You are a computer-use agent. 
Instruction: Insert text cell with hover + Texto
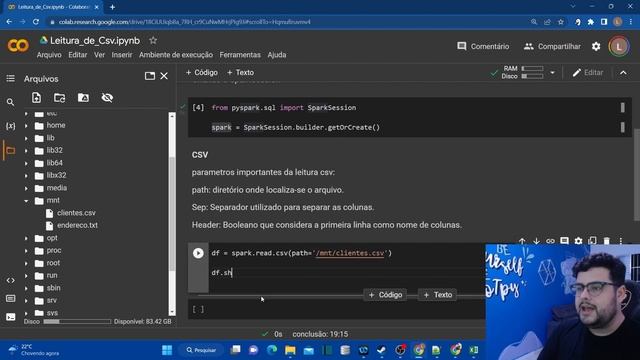(438, 295)
